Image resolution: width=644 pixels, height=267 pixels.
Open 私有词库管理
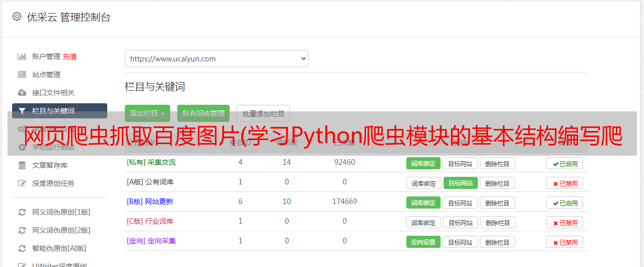coord(203,113)
